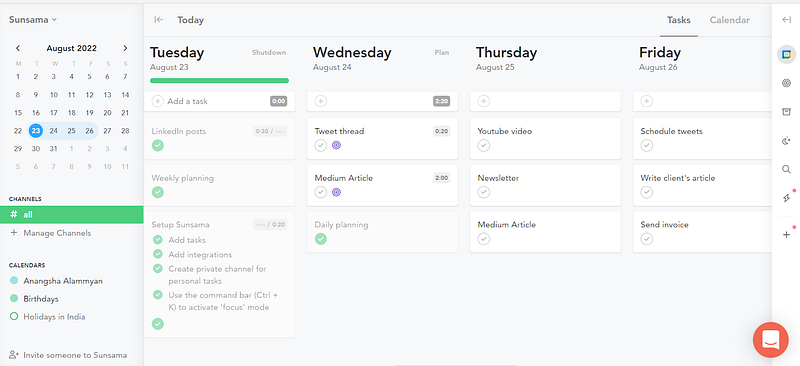The width and height of the screenshot is (800, 366).
Task: Click the purple objective icon on Tweet thread
Action: (336, 145)
